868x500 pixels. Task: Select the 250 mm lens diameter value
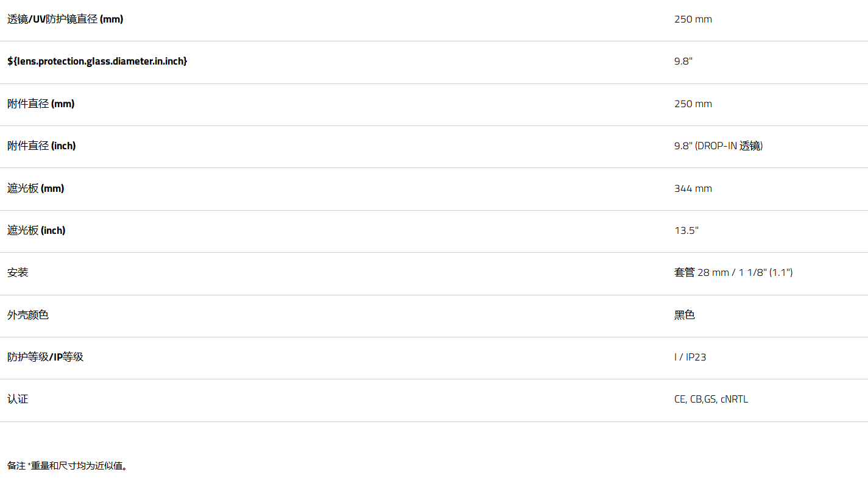[693, 19]
